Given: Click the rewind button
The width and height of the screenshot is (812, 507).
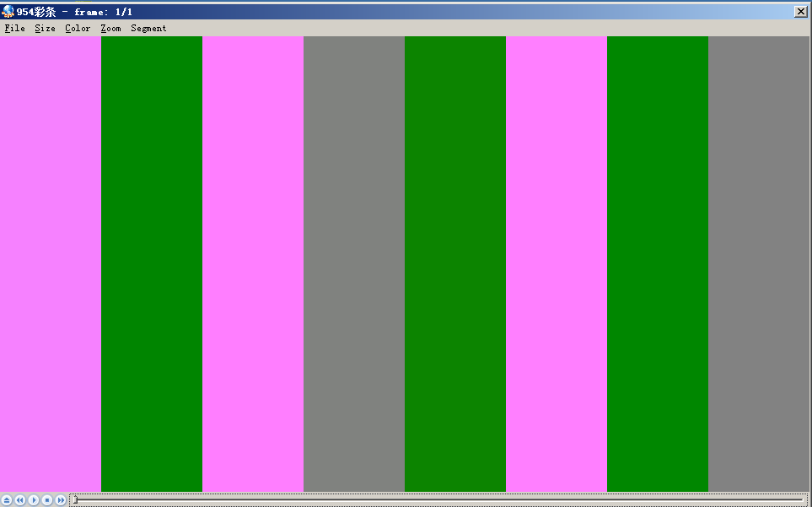Looking at the screenshot, I should click(x=20, y=499).
